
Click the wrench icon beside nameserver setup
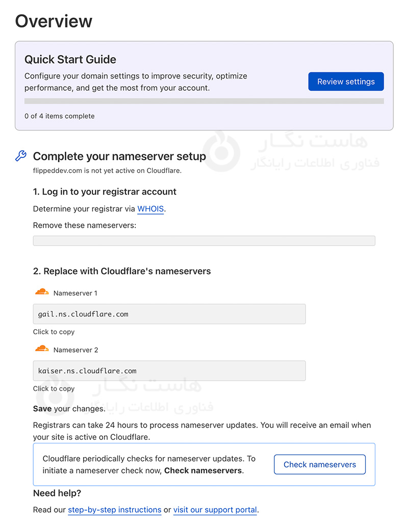coord(21,156)
